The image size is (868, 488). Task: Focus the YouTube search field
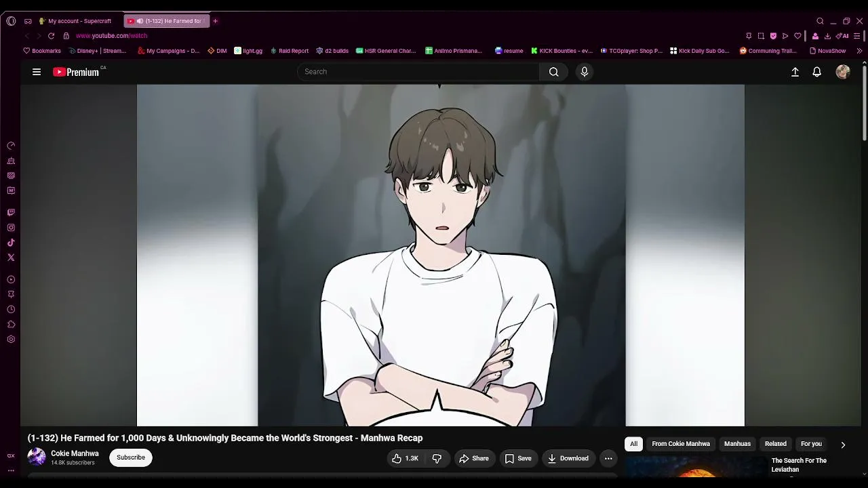(x=418, y=72)
